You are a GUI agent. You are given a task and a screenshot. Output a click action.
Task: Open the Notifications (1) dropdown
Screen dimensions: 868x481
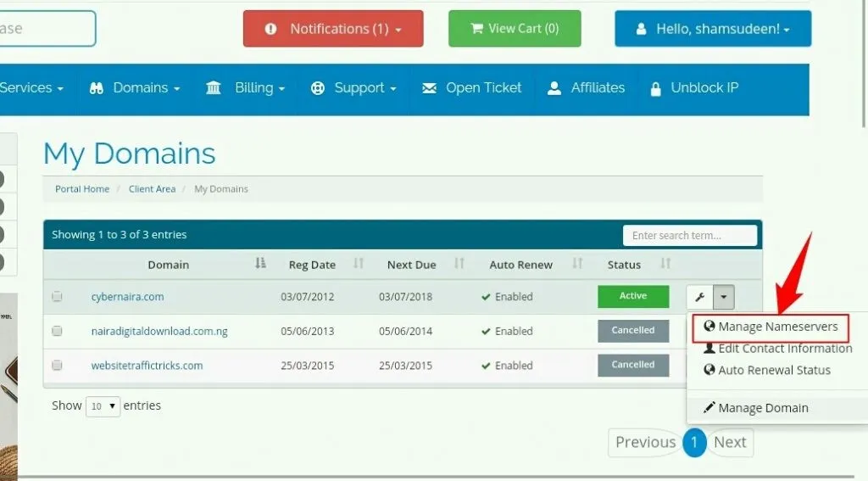coord(332,28)
